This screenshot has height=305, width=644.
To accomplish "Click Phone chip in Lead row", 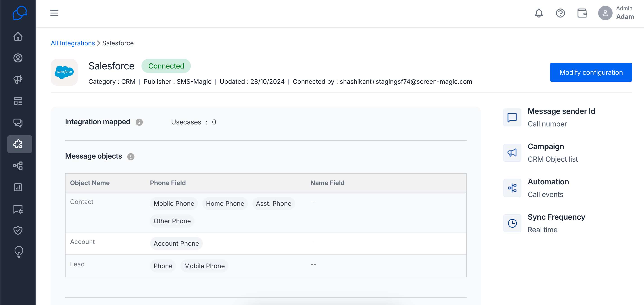I will tap(163, 266).
